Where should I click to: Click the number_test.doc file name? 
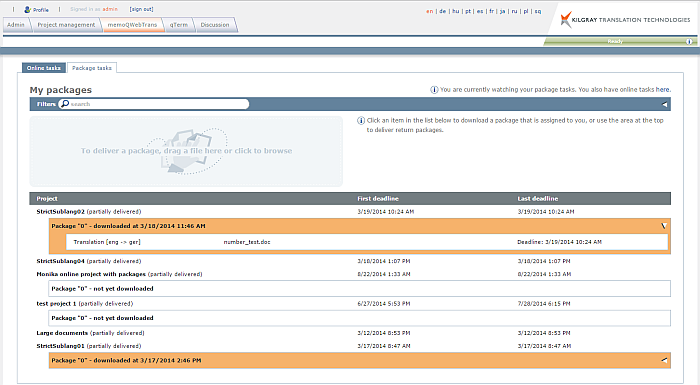click(247, 242)
